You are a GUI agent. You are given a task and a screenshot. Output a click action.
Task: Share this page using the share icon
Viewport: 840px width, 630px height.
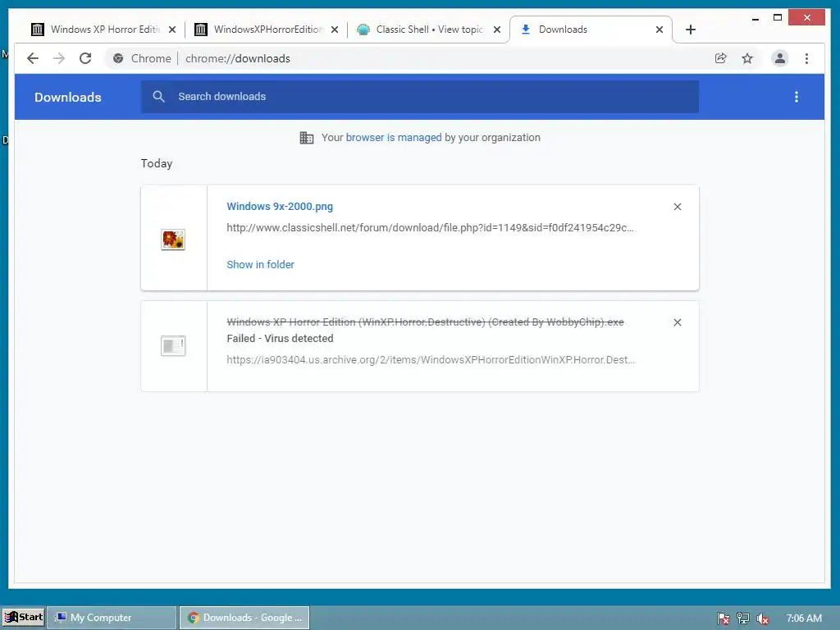coord(720,58)
